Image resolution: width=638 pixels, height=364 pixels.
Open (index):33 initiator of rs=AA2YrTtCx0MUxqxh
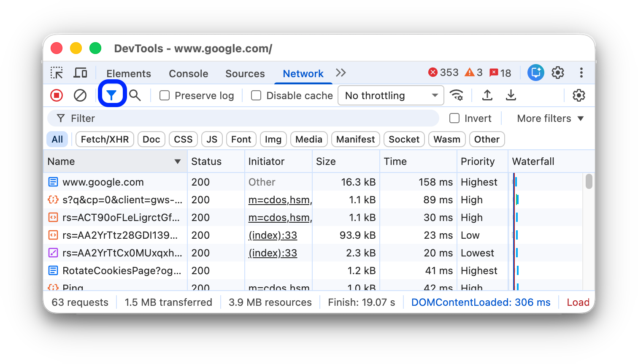[x=273, y=253]
